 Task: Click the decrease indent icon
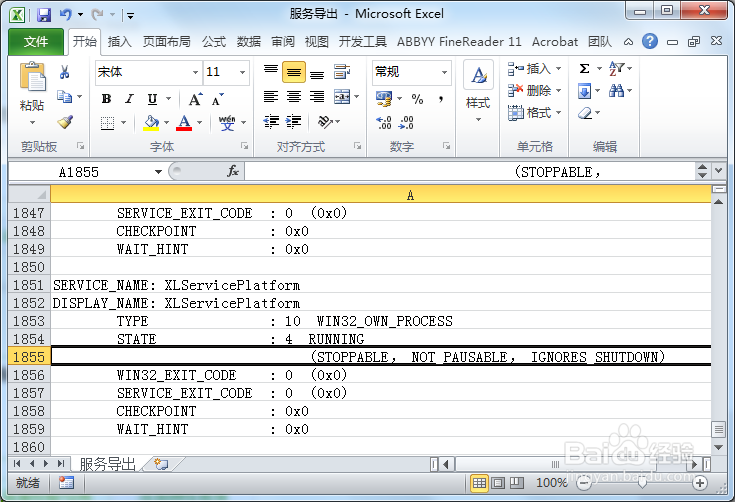(271, 122)
